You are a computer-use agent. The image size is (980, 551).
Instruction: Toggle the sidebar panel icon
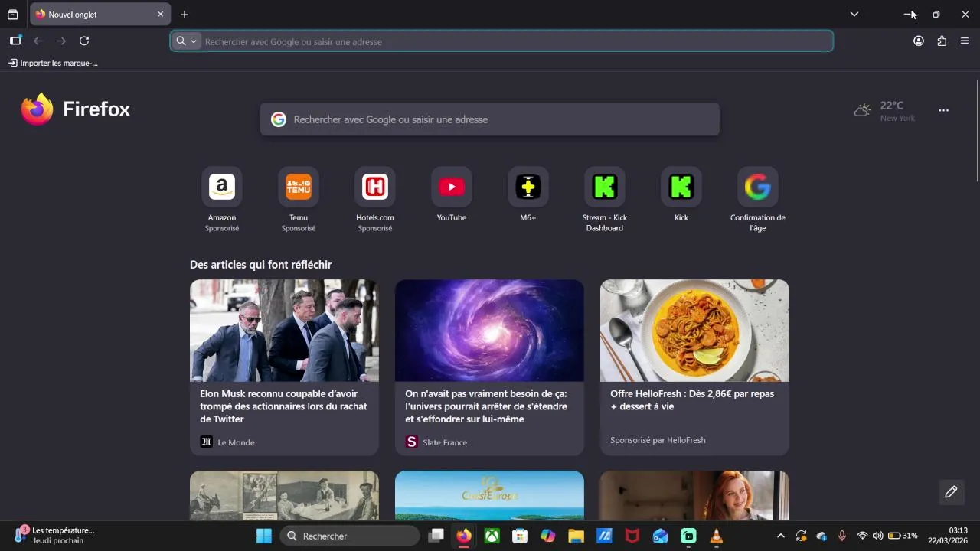[15, 41]
